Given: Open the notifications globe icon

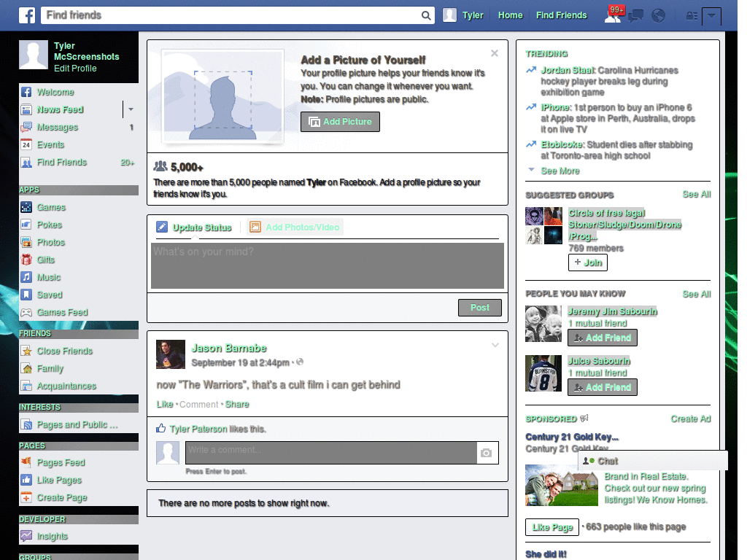Looking at the screenshot, I should click(x=659, y=16).
